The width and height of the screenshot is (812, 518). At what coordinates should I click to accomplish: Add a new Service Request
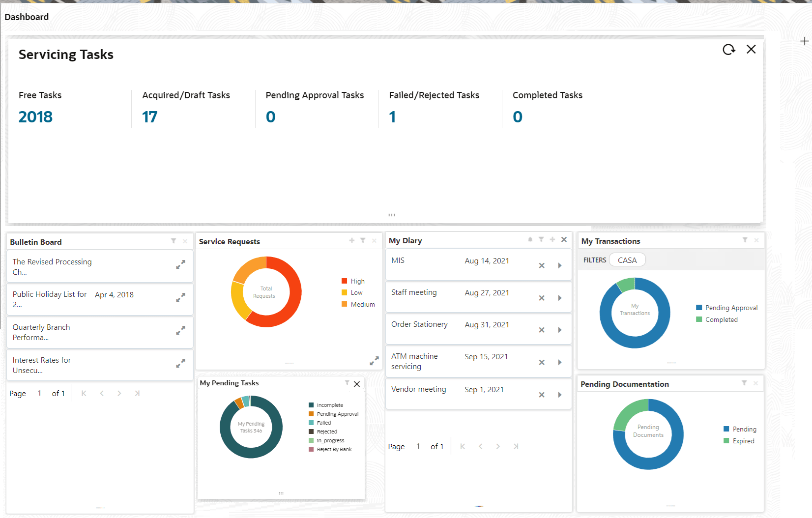pyautogui.click(x=351, y=240)
